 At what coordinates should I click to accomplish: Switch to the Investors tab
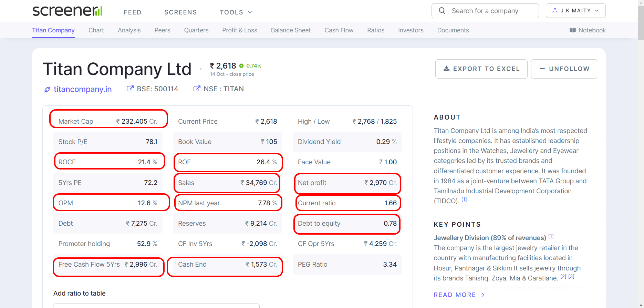411,30
